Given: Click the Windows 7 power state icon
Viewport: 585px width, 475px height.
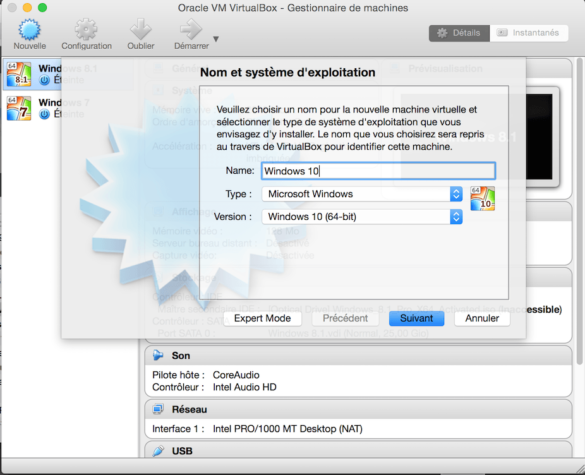Looking at the screenshot, I should [x=44, y=114].
